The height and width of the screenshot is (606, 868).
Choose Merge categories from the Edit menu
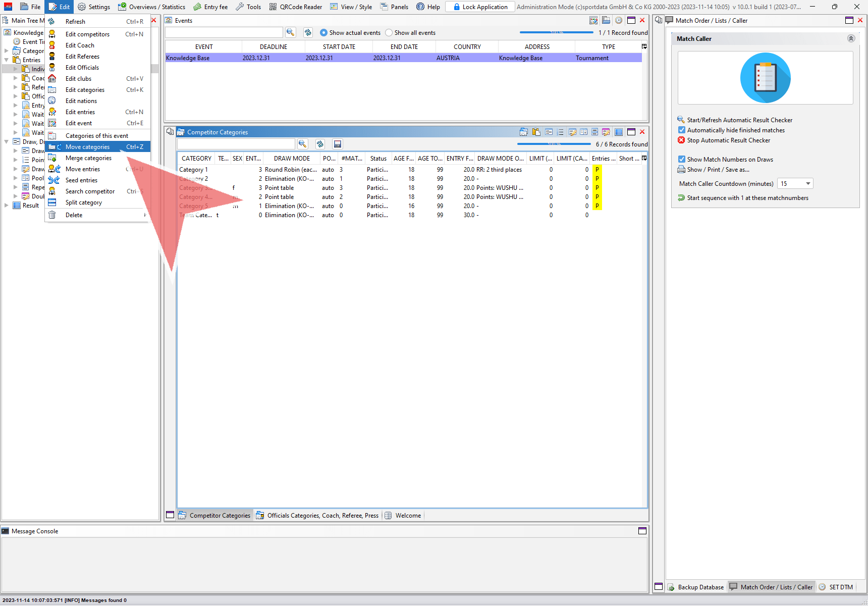[x=88, y=158]
